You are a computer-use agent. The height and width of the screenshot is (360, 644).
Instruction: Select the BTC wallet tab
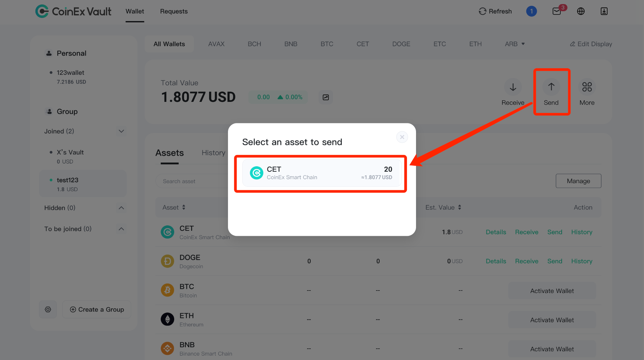(327, 44)
